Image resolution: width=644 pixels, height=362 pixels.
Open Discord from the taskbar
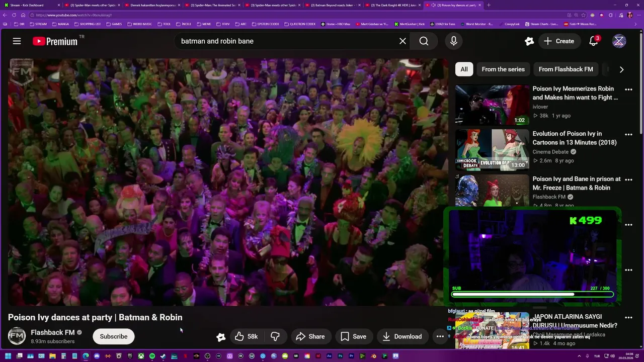click(97, 356)
